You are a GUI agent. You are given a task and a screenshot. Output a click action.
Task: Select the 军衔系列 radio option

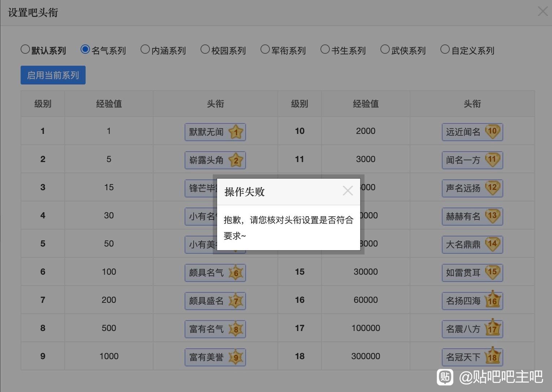coord(265,49)
